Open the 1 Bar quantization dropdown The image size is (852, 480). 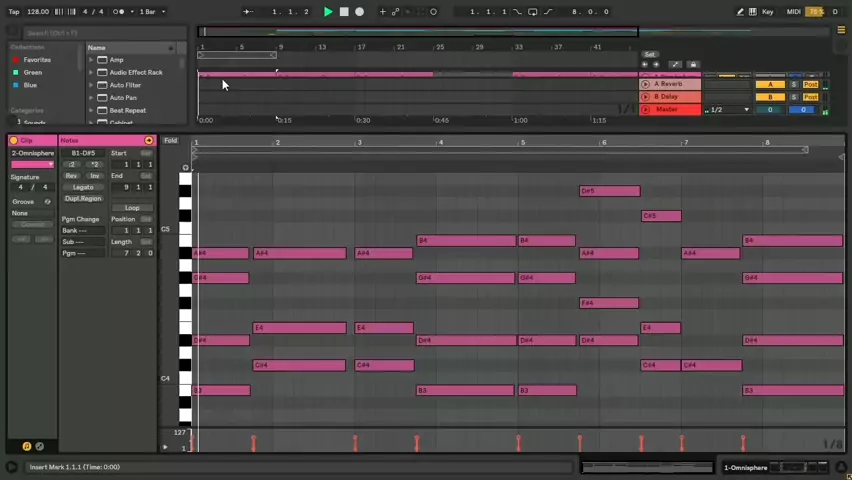coord(153,11)
